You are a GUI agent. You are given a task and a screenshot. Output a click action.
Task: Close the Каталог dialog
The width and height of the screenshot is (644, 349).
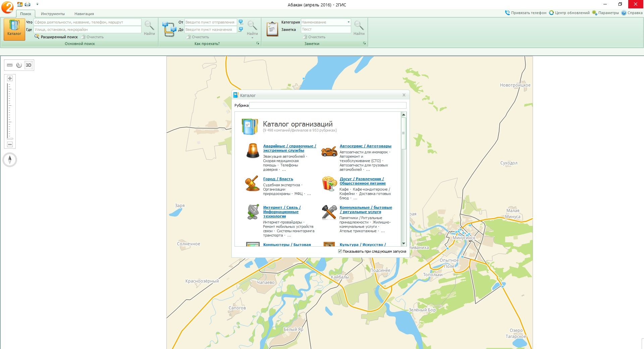coord(404,95)
